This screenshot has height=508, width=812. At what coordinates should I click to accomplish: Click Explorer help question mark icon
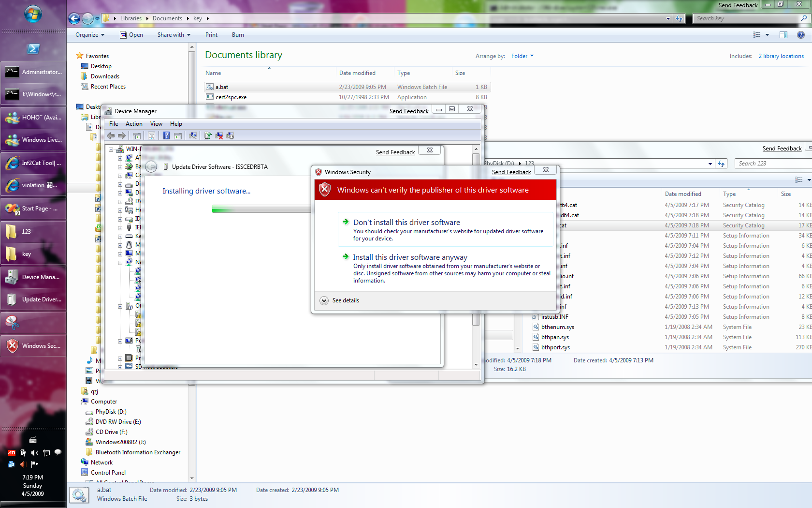click(801, 35)
